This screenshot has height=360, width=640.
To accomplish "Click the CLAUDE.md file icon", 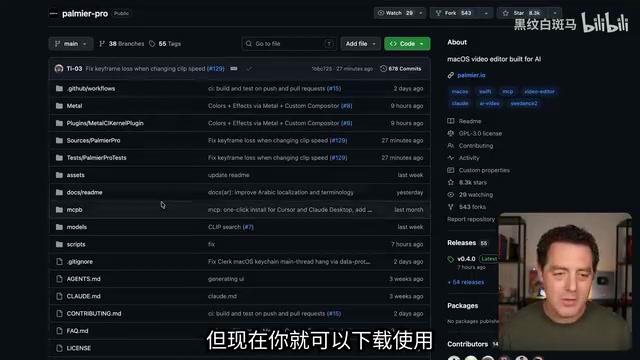I will tap(59, 296).
